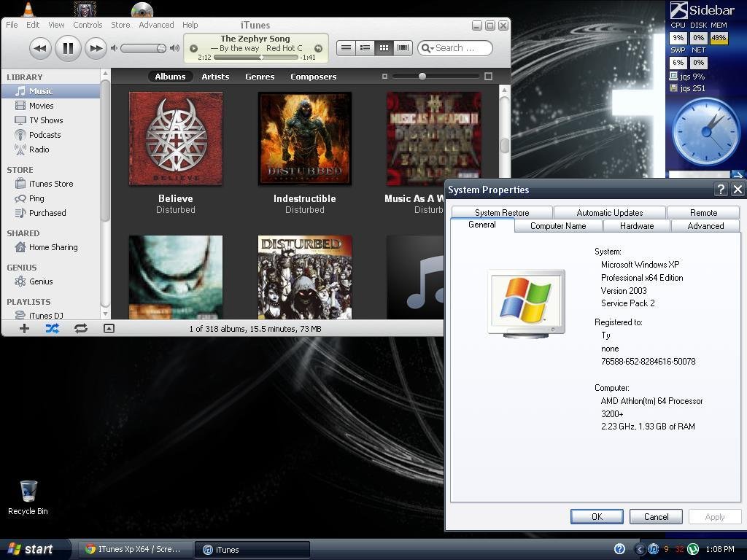Open the Controls menu
This screenshot has width=747, height=560.
(88, 25)
